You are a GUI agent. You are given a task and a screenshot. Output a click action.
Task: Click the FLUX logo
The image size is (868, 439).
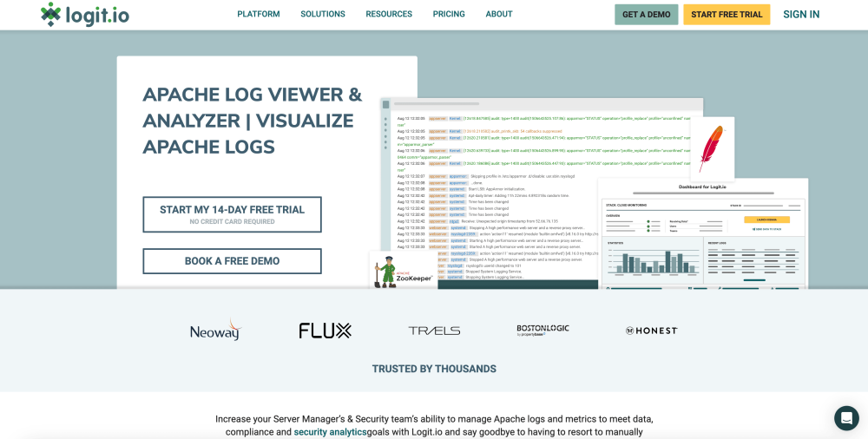pyautogui.click(x=325, y=331)
